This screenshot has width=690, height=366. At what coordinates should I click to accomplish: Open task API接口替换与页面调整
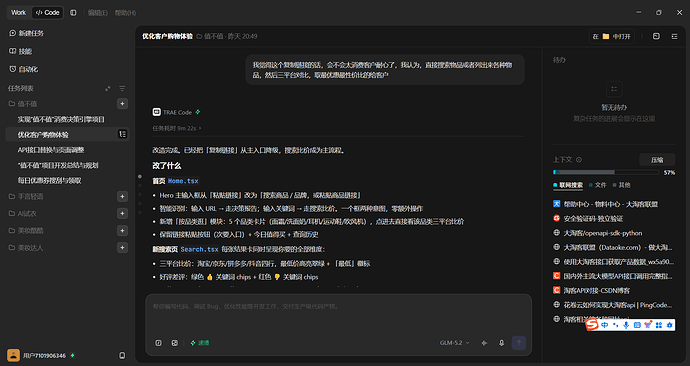tap(51, 150)
